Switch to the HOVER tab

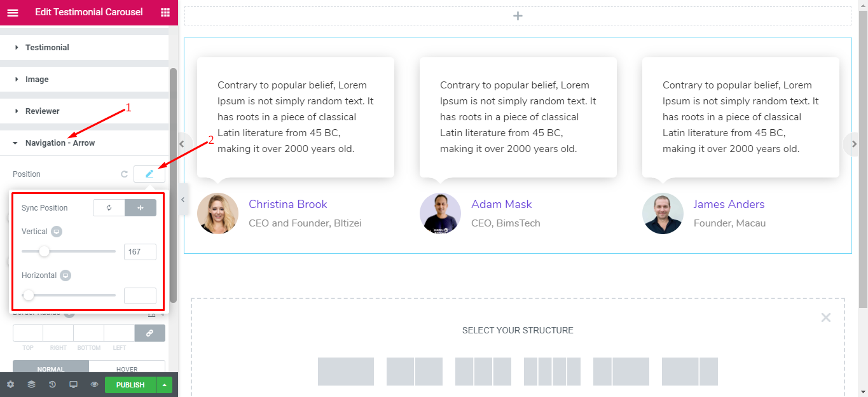(127, 369)
